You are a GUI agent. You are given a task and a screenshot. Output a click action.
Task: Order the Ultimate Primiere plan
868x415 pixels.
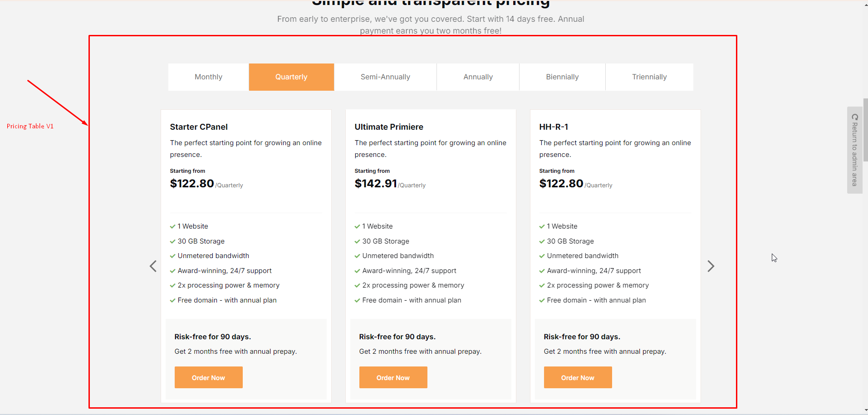coord(393,378)
